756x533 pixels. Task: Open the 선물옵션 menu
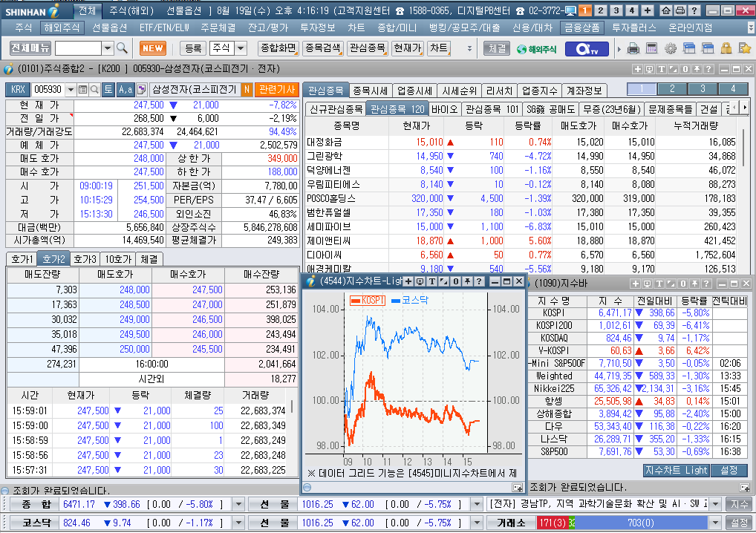tap(109, 28)
